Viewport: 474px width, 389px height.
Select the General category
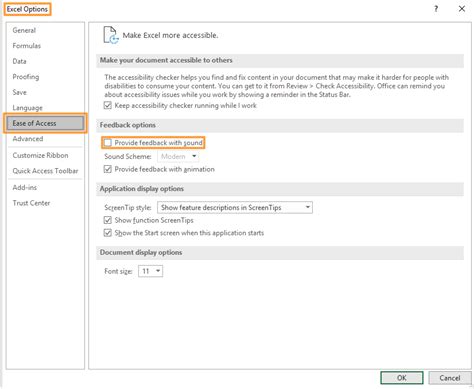[45, 30]
